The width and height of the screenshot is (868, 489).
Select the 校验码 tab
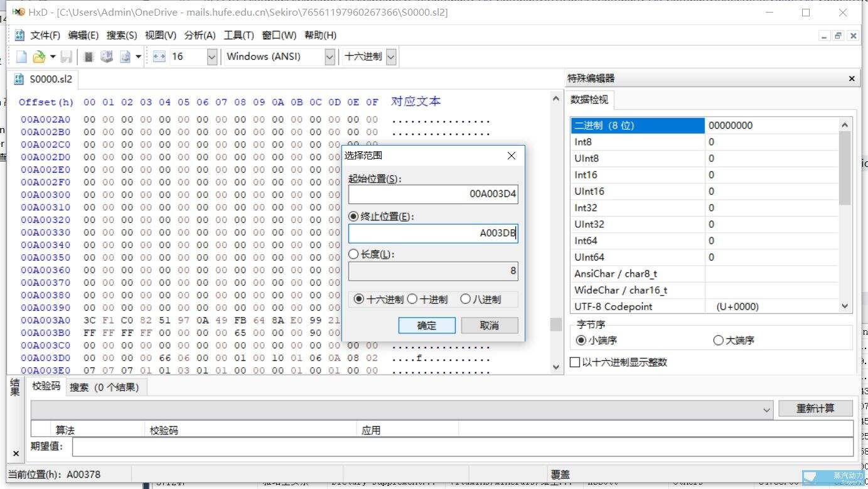pyautogui.click(x=46, y=387)
